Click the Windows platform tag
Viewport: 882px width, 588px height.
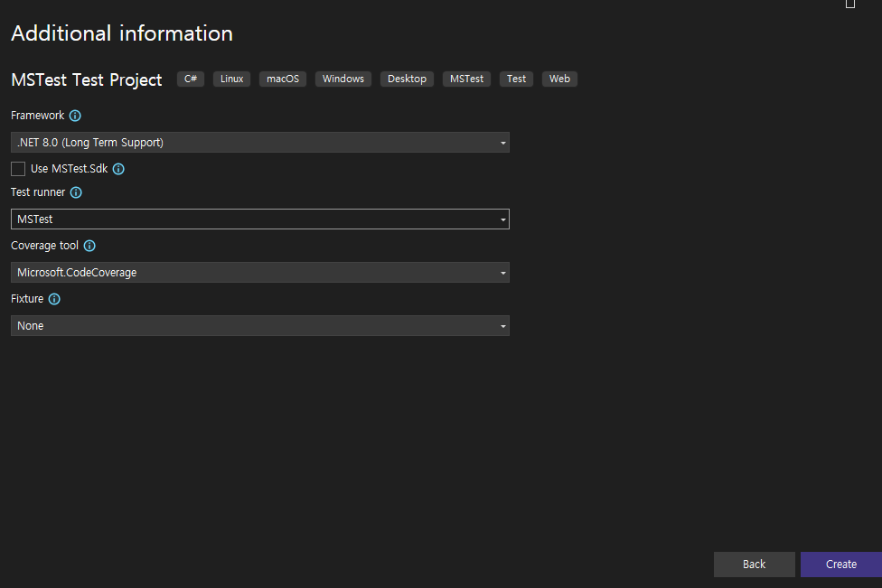click(x=343, y=79)
